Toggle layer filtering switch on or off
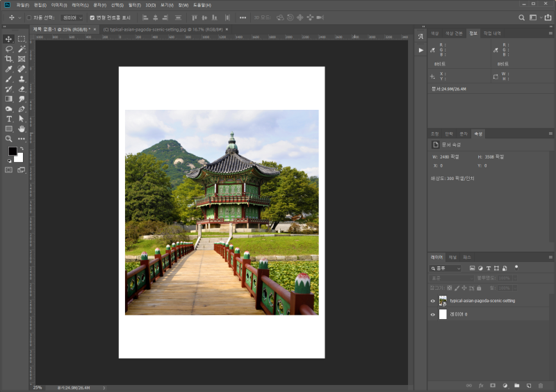The width and height of the screenshot is (556, 392). (516, 268)
